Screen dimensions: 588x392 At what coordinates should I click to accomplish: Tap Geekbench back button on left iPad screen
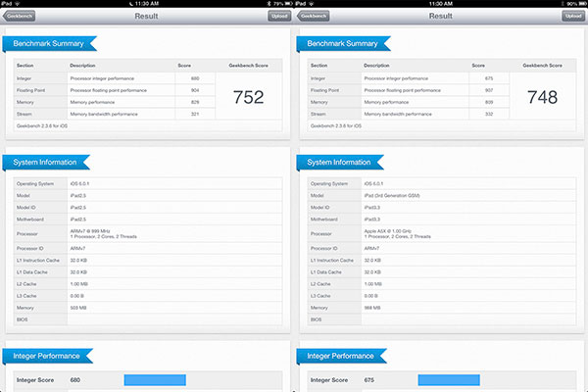tap(19, 16)
